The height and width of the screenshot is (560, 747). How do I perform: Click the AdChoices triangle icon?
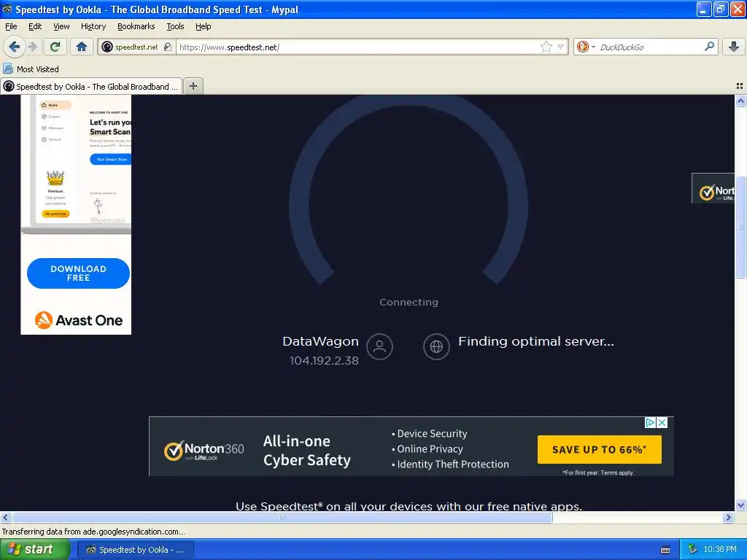(650, 422)
